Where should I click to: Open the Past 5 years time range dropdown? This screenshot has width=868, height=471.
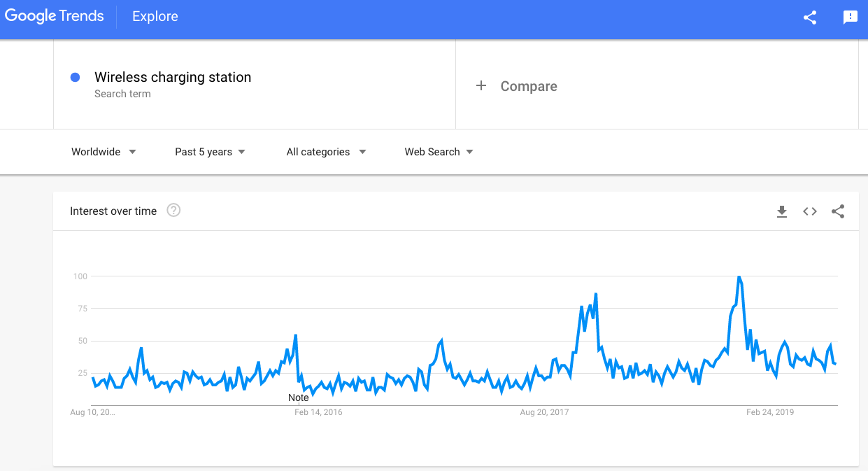click(210, 152)
